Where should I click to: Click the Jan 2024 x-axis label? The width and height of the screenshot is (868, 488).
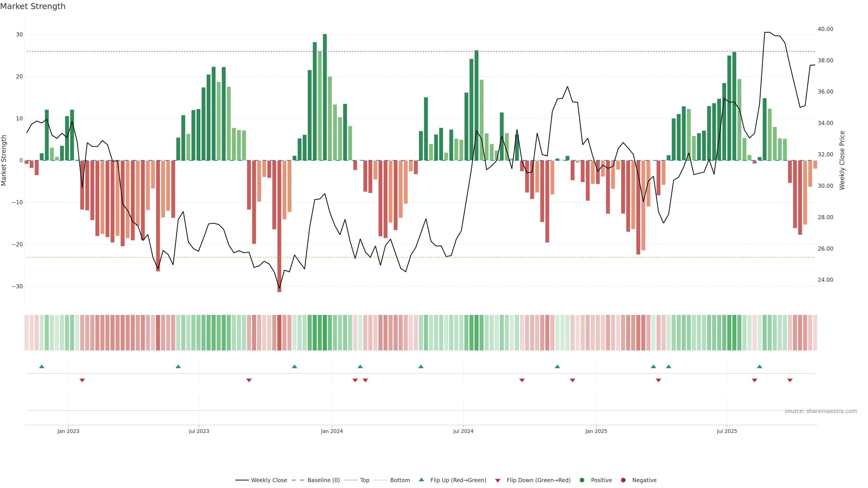click(x=332, y=431)
